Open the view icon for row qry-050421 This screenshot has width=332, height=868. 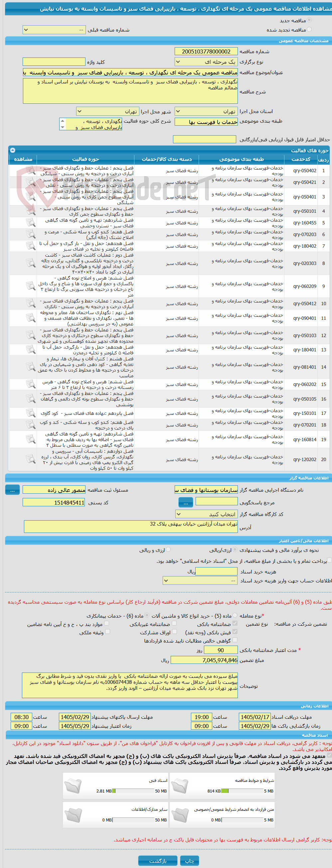point(31,182)
